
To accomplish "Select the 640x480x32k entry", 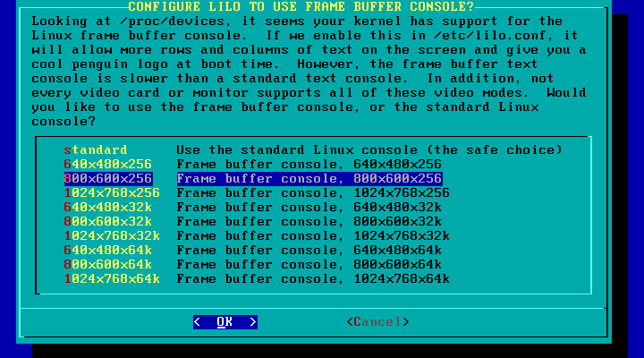I will (108, 207).
